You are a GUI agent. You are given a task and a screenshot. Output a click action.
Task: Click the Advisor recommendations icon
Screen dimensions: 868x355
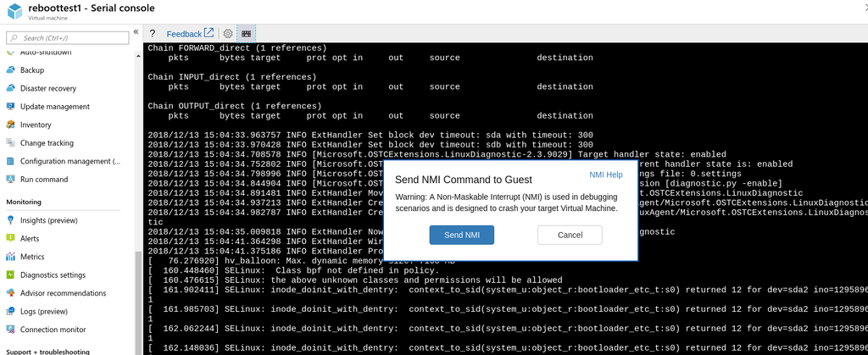coord(10,292)
